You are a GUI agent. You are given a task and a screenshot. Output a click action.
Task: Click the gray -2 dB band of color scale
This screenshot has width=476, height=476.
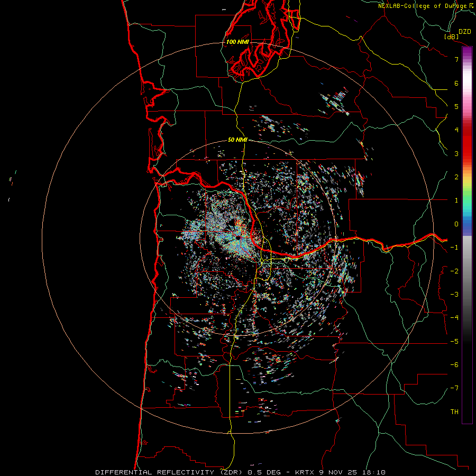467,271
